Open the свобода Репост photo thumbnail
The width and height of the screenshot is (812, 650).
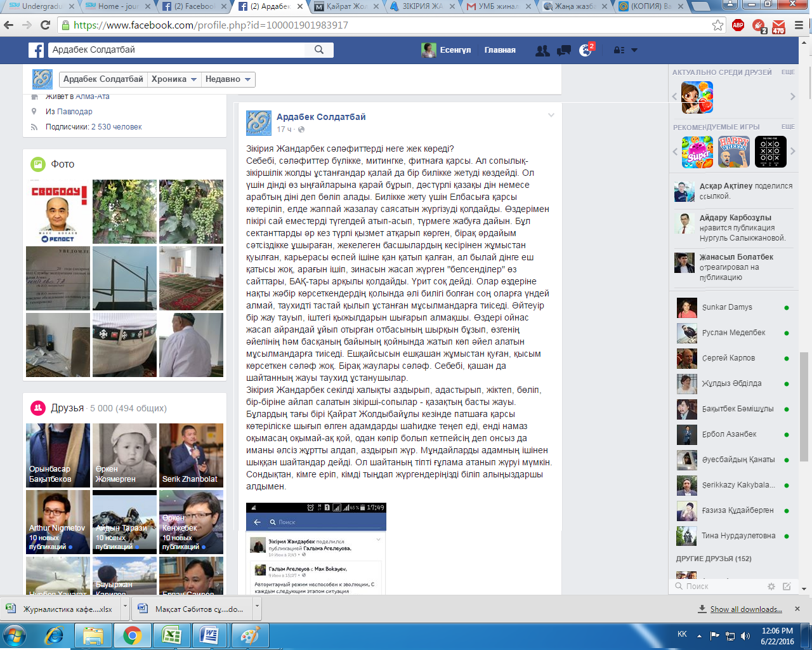[58, 211]
